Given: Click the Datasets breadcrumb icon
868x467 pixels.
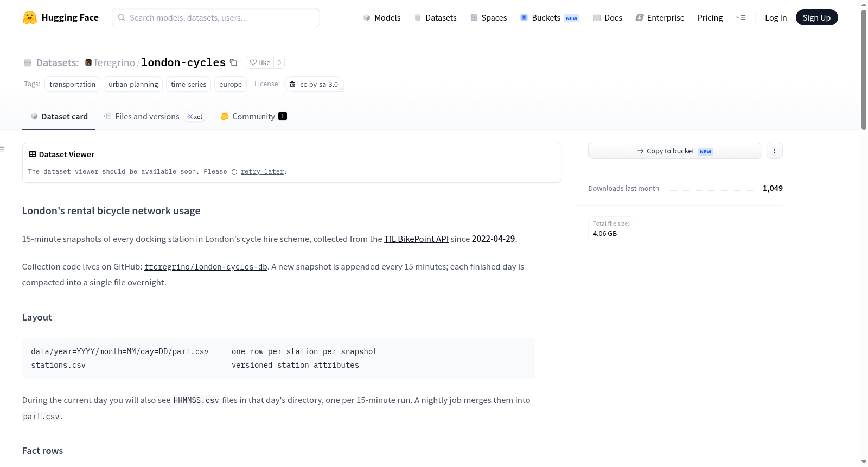Looking at the screenshot, I should (x=28, y=62).
